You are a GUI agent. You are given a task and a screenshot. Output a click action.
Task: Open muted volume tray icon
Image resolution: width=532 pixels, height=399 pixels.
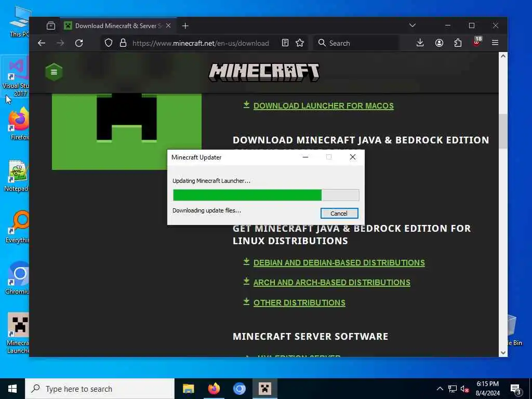coord(465,389)
